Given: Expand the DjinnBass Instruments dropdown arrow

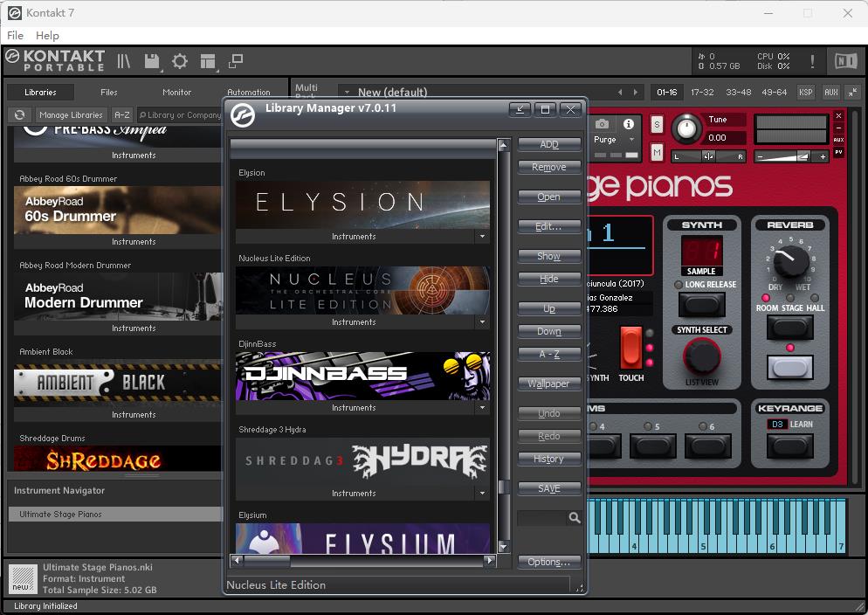Looking at the screenshot, I should (481, 408).
